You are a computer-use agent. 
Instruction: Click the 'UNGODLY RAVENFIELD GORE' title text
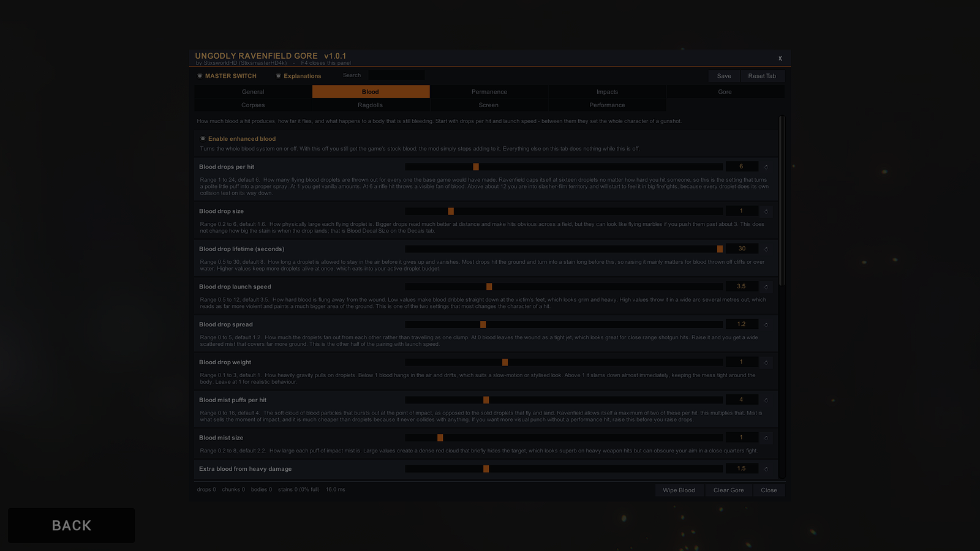pyautogui.click(x=256, y=56)
